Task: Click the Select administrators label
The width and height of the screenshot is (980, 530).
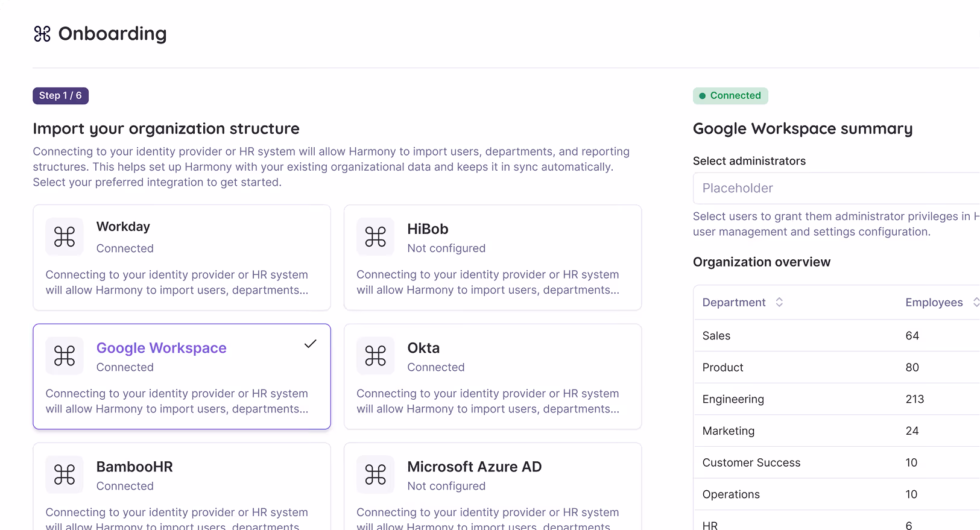Action: point(749,161)
